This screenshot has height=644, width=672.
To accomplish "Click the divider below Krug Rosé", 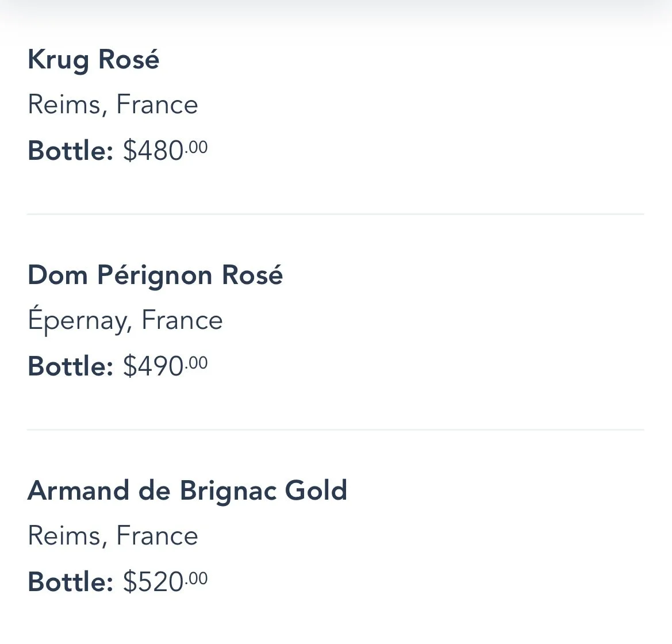I will coord(335,214).
